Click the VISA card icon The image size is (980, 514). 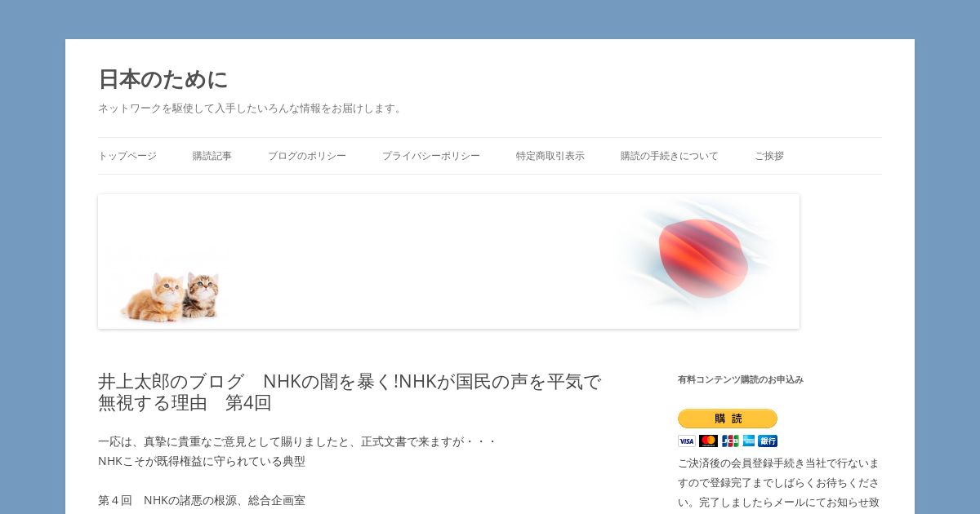(x=687, y=441)
